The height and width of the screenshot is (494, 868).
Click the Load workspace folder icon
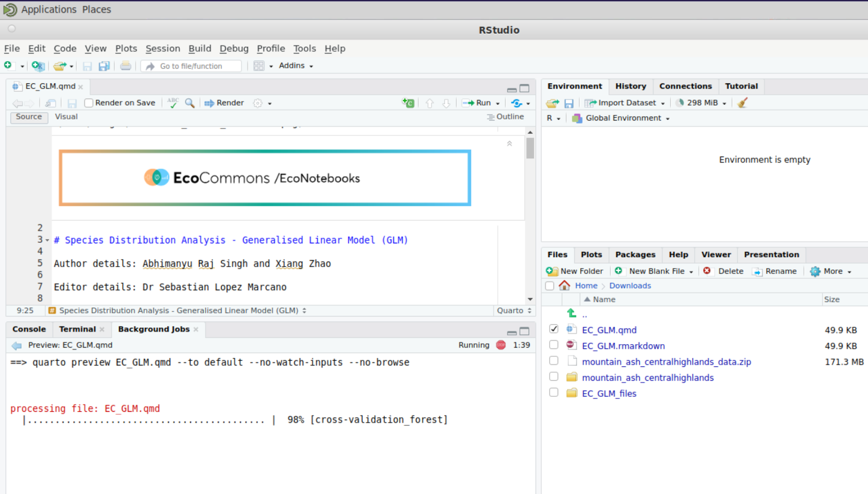(x=552, y=103)
